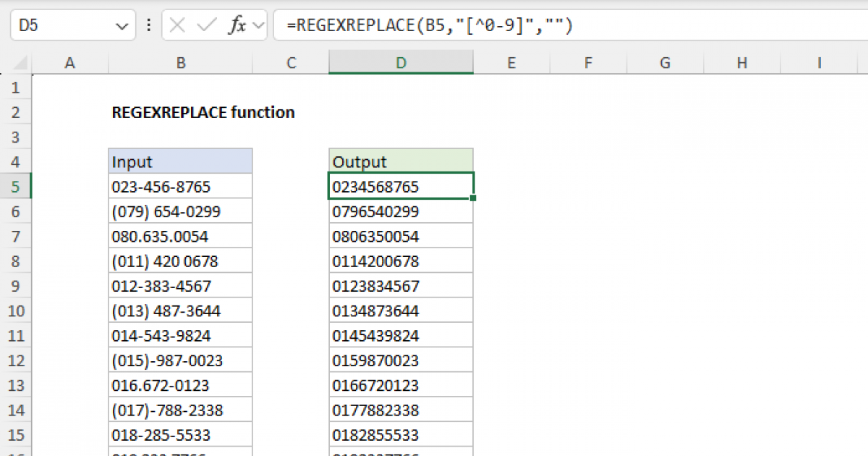The height and width of the screenshot is (456, 868).
Task: Select column header D
Action: 401,64
